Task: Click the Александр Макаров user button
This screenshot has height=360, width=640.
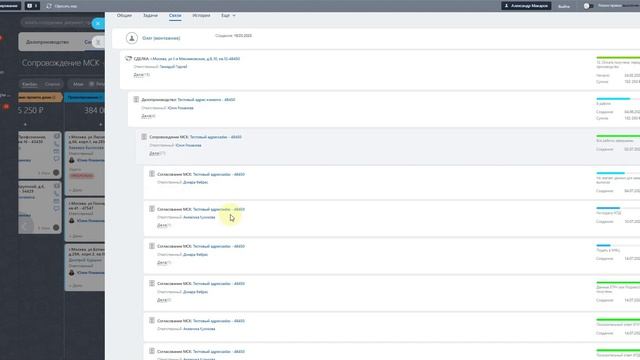Action: (x=526, y=6)
